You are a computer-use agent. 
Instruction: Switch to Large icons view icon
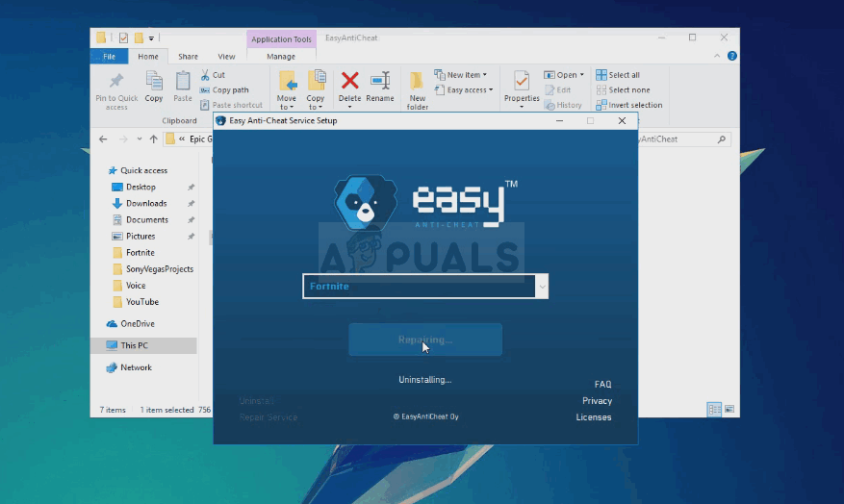pyautogui.click(x=729, y=410)
